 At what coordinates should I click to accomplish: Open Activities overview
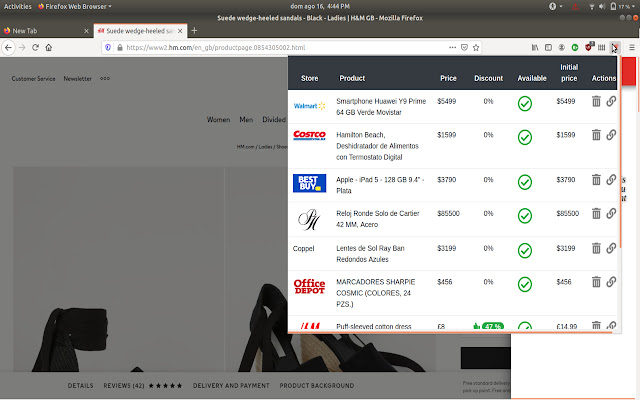click(x=18, y=6)
